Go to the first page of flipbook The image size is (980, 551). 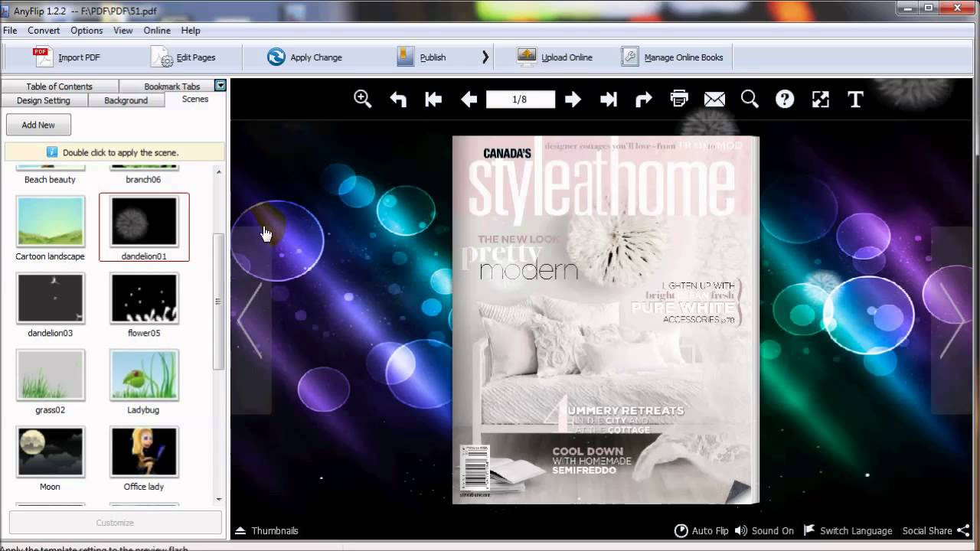coord(433,99)
